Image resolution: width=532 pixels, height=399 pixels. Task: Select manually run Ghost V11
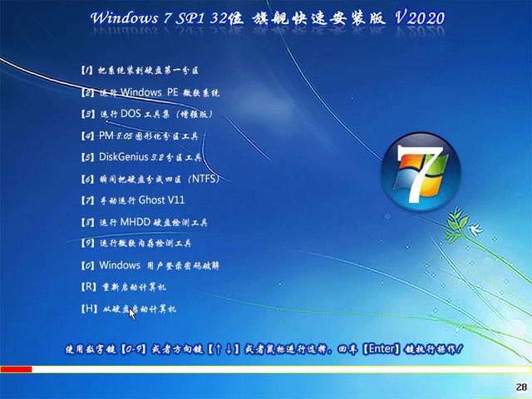(x=132, y=200)
